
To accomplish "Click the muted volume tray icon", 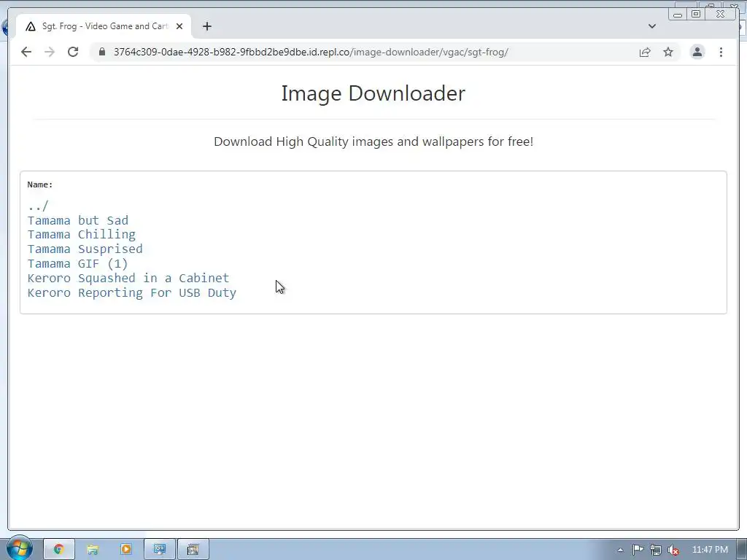I will point(673,550).
